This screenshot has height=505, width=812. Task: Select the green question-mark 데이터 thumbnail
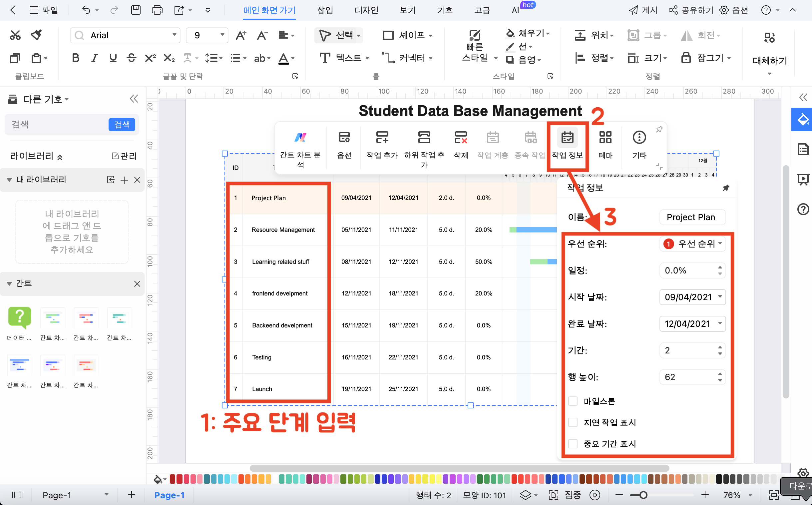19,317
